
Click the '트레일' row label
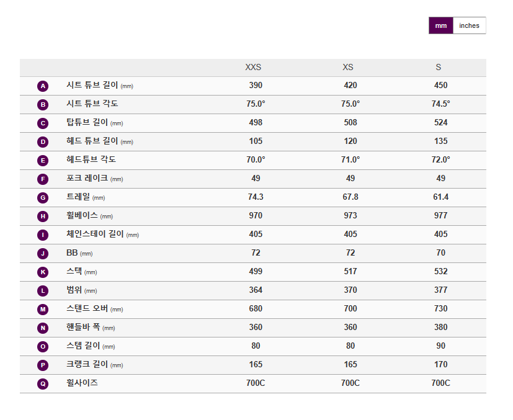coord(78,197)
